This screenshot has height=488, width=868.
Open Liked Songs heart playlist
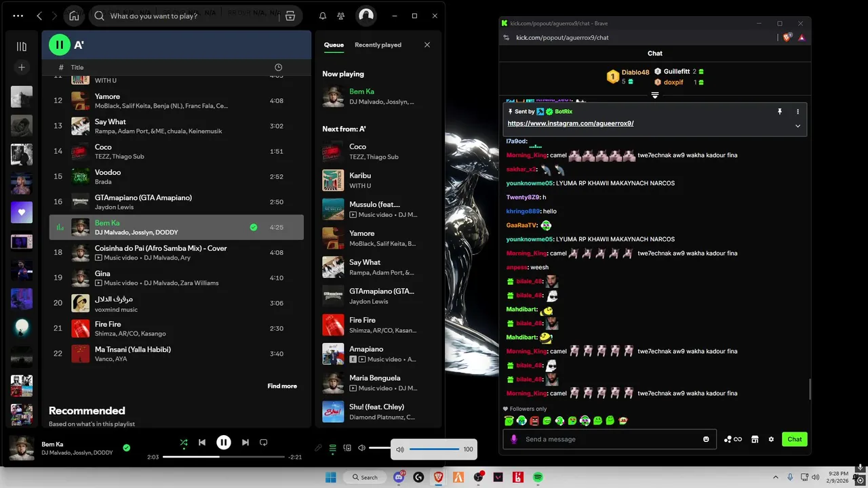click(22, 212)
